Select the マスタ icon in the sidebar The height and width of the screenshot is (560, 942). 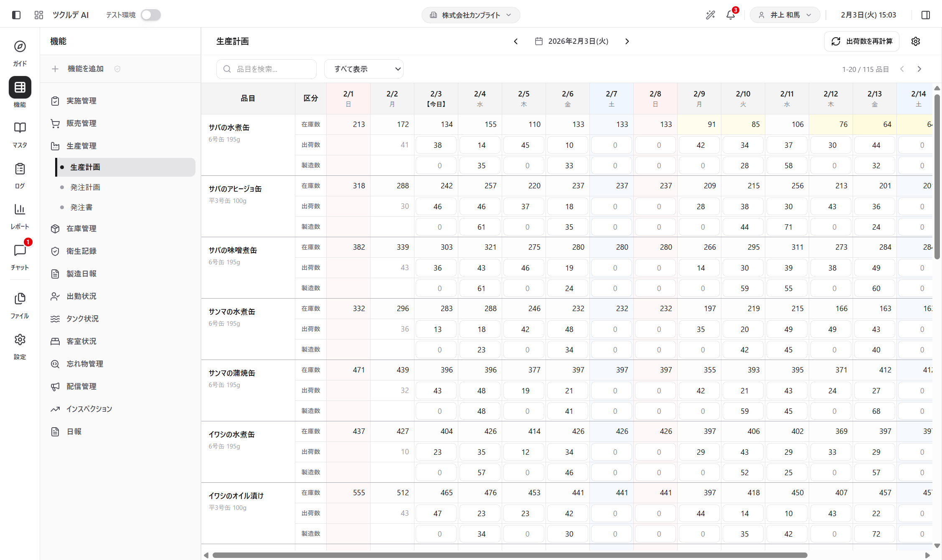click(19, 134)
